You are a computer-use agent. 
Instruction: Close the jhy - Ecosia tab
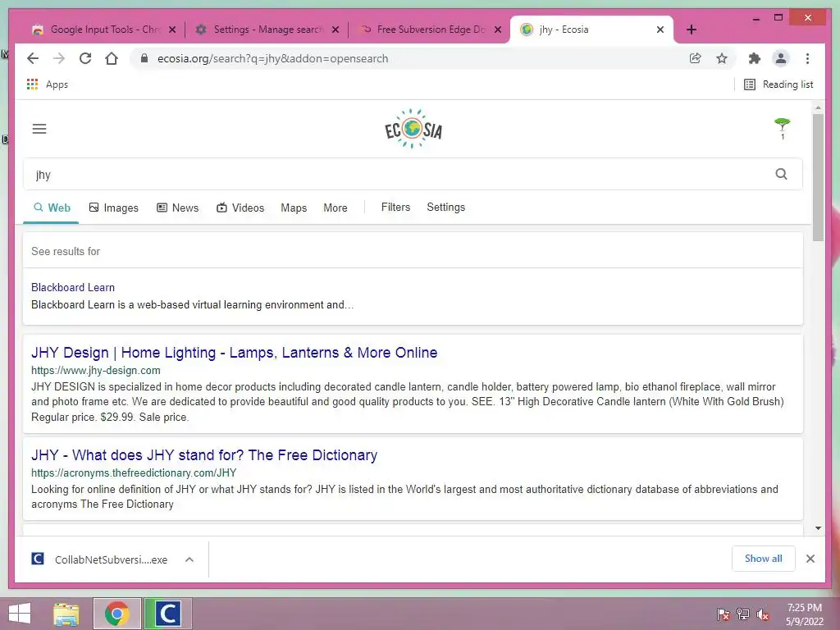click(660, 30)
